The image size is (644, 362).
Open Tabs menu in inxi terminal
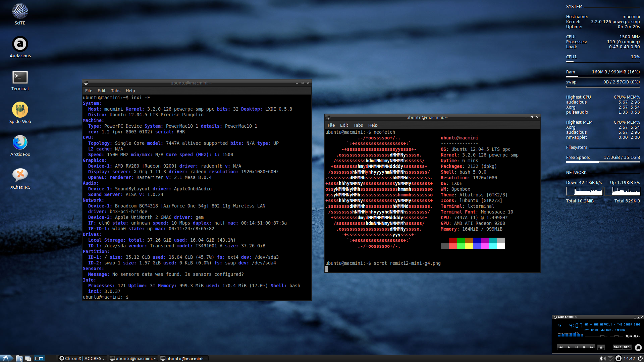[x=116, y=91]
